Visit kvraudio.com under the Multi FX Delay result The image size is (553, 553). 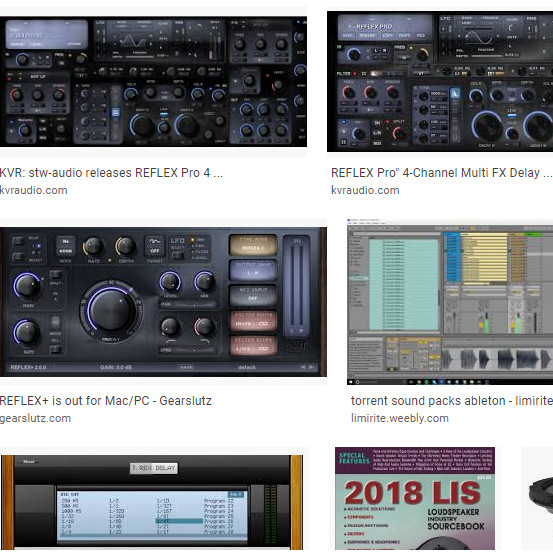(365, 190)
